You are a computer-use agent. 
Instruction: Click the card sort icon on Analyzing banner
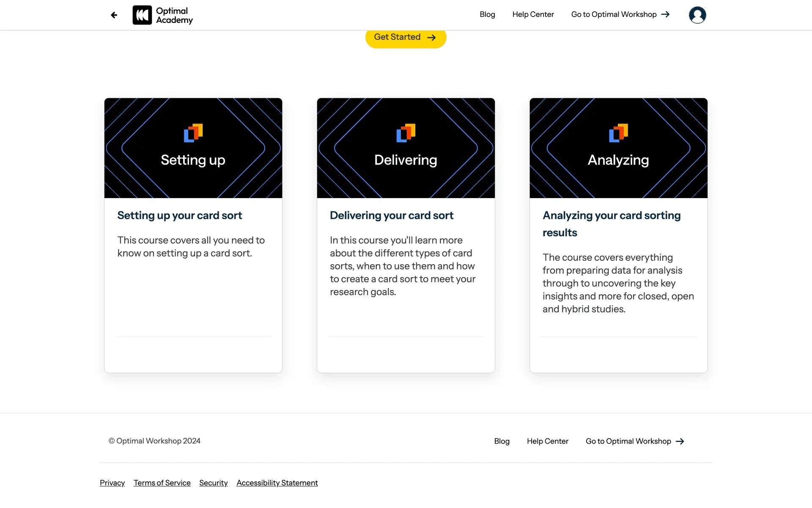[618, 133]
